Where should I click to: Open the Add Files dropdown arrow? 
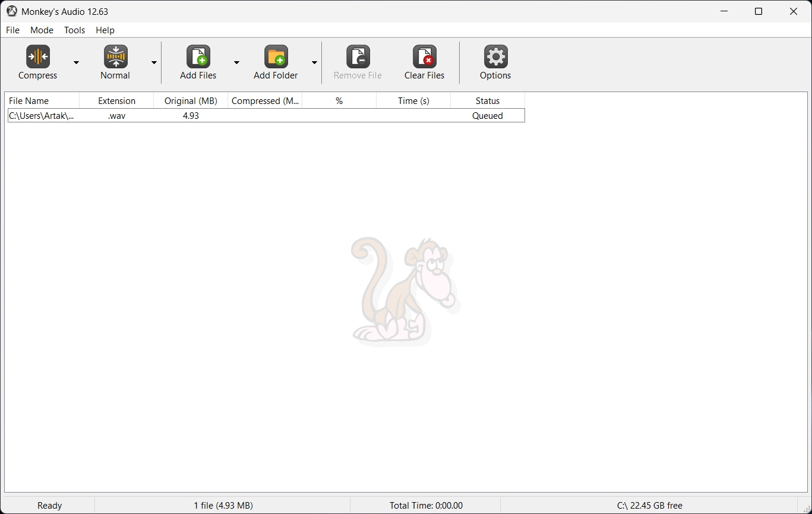pyautogui.click(x=236, y=62)
